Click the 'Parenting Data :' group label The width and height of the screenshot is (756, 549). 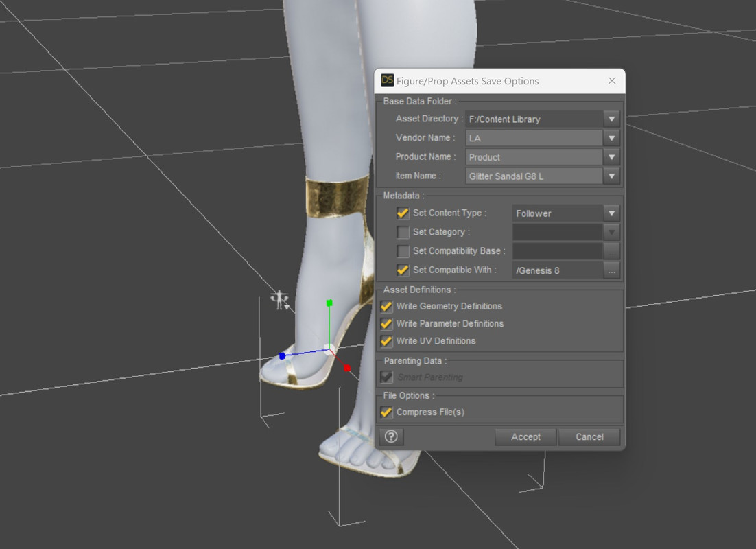pos(415,361)
